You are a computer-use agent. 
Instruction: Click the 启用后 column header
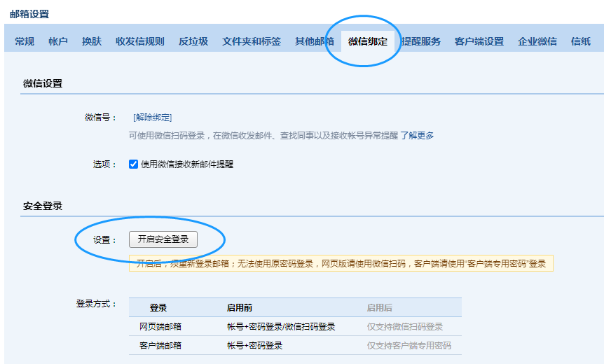pyautogui.click(x=379, y=308)
